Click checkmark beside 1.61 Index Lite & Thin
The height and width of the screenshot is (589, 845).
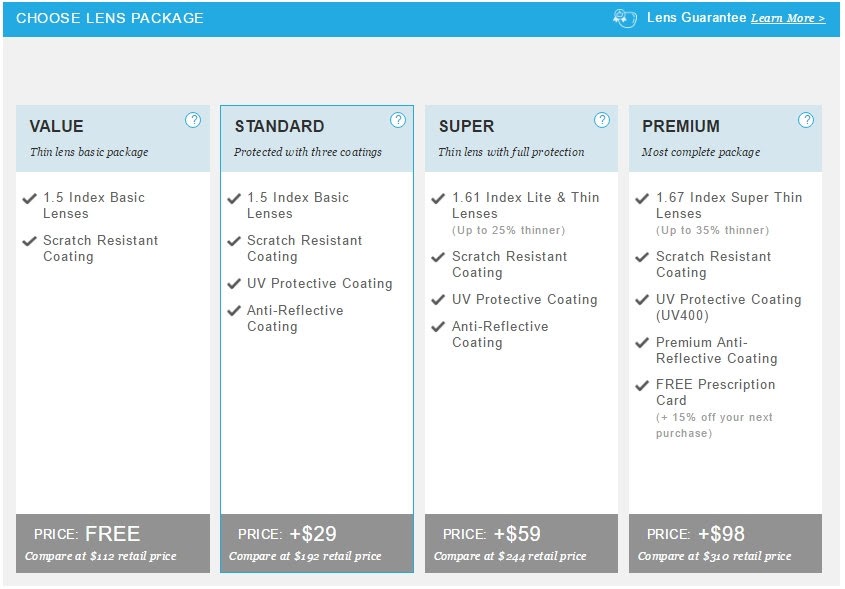pyautogui.click(x=438, y=198)
